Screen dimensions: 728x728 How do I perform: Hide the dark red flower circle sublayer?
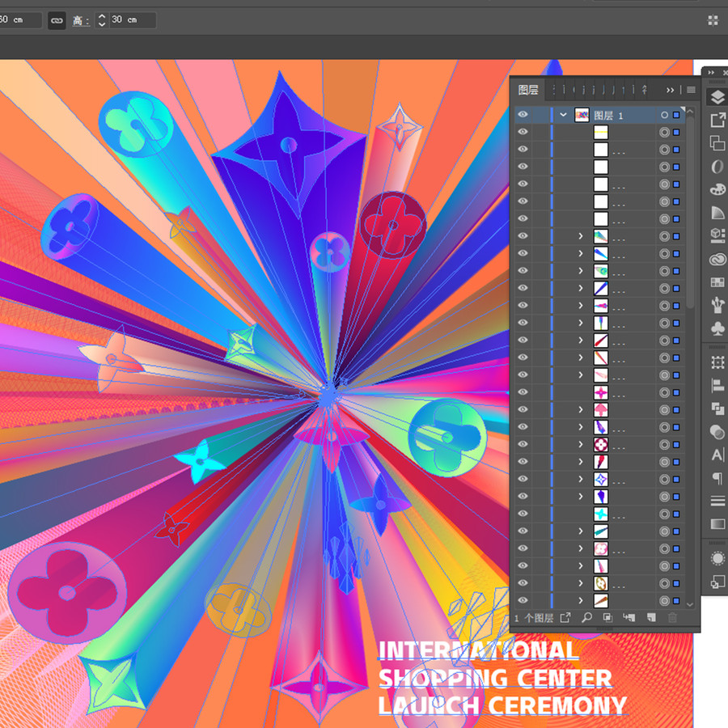click(x=523, y=444)
